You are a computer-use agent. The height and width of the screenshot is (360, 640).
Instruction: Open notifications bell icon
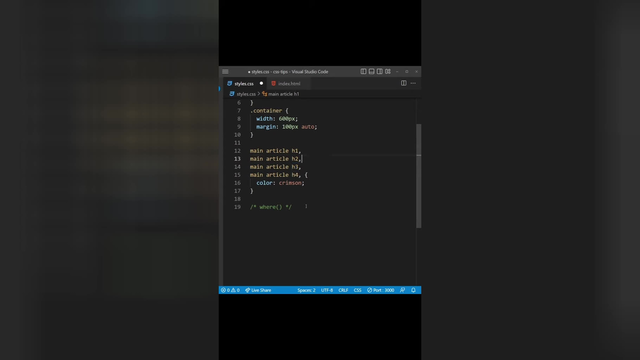413,290
